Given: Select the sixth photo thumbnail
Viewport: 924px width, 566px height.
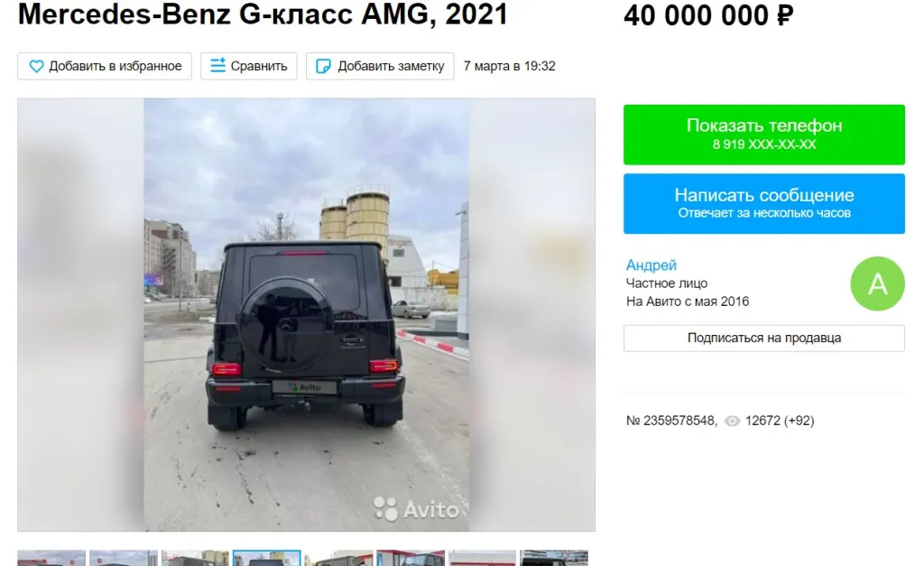Looking at the screenshot, I should tap(411, 559).
